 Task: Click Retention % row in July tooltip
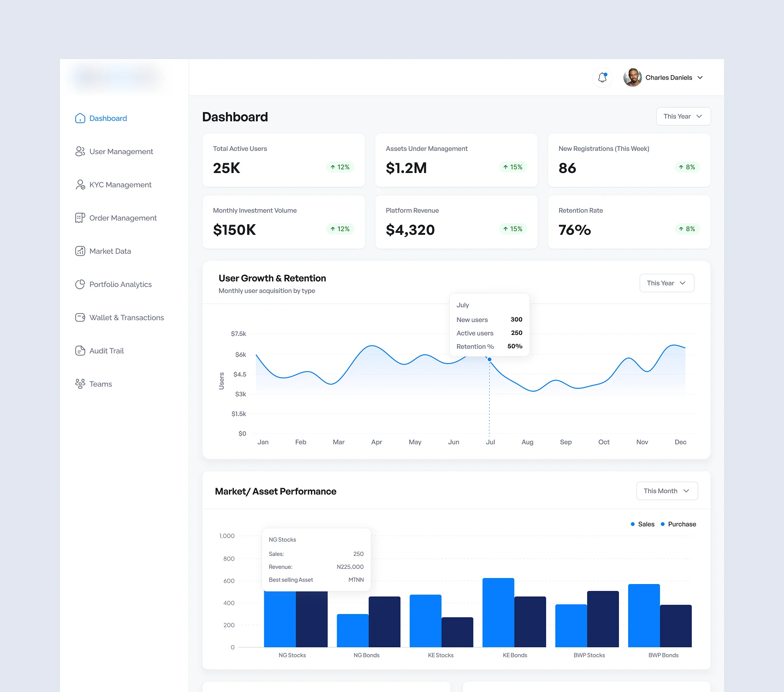coord(489,346)
